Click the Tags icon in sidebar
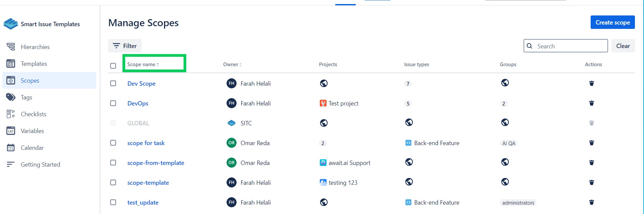The height and width of the screenshot is (214, 644). pos(11,97)
